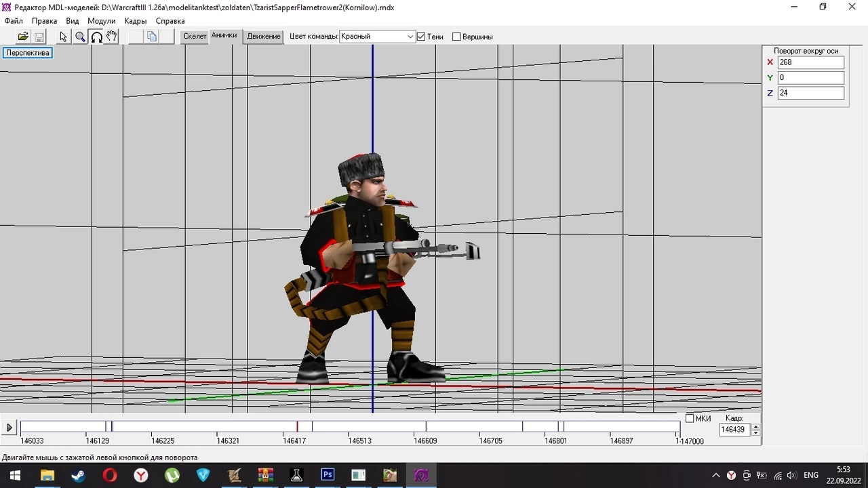Show hidden system tray icons

click(x=715, y=475)
